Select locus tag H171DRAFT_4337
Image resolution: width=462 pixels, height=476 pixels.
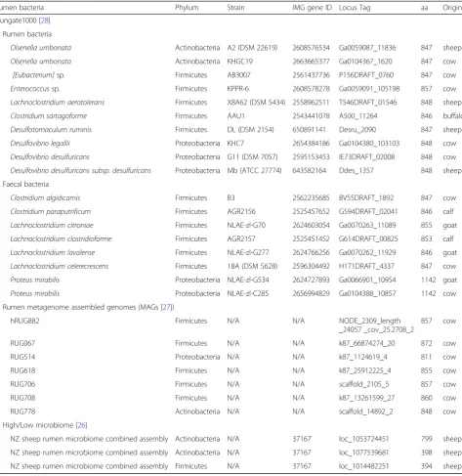click(366, 267)
